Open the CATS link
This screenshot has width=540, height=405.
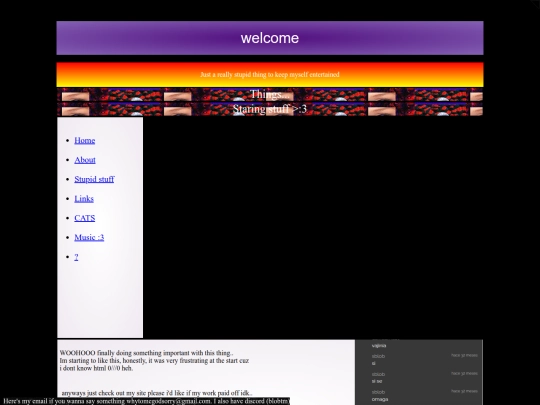[x=85, y=218]
